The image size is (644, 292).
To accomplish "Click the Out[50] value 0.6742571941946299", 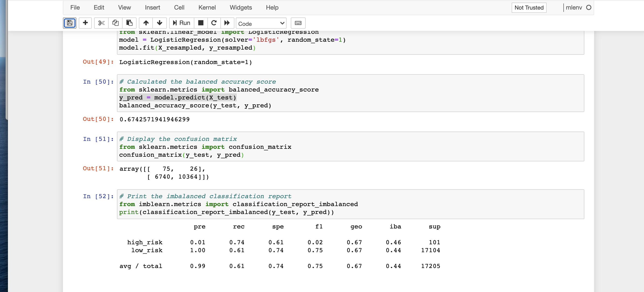I will click(x=154, y=119).
